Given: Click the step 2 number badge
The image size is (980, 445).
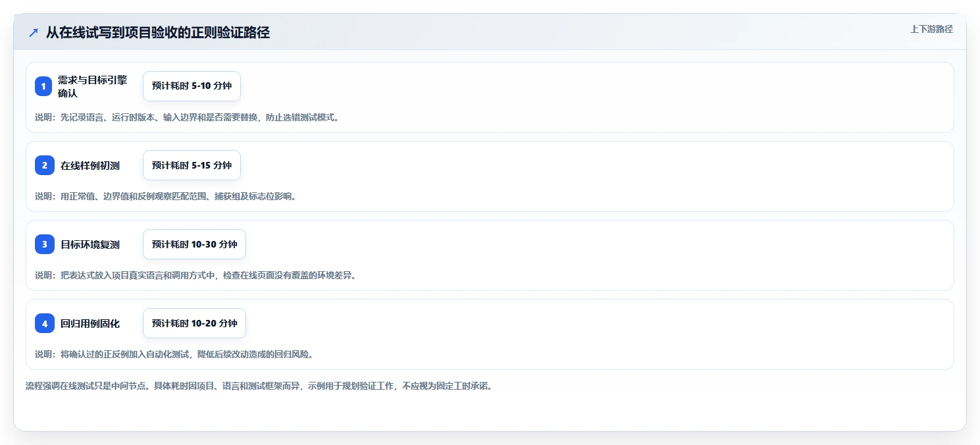Looking at the screenshot, I should coord(45,165).
